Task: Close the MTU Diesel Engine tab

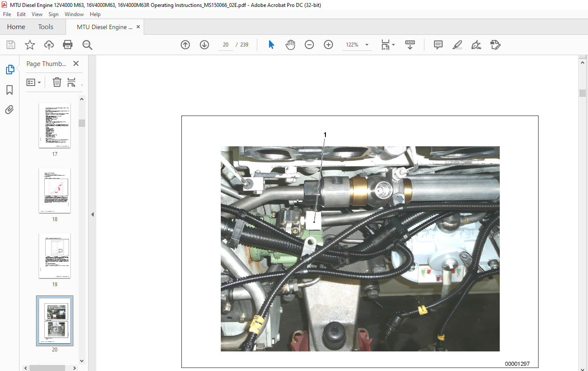Action: pos(138,26)
